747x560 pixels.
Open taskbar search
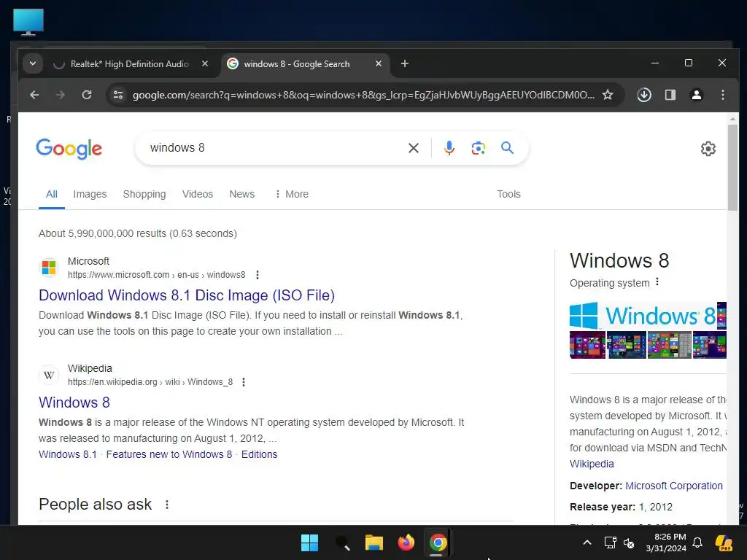(342, 542)
